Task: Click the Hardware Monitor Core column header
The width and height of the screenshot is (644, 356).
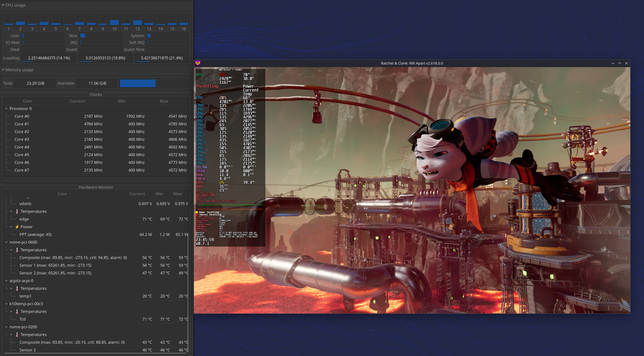Action: click(x=62, y=194)
